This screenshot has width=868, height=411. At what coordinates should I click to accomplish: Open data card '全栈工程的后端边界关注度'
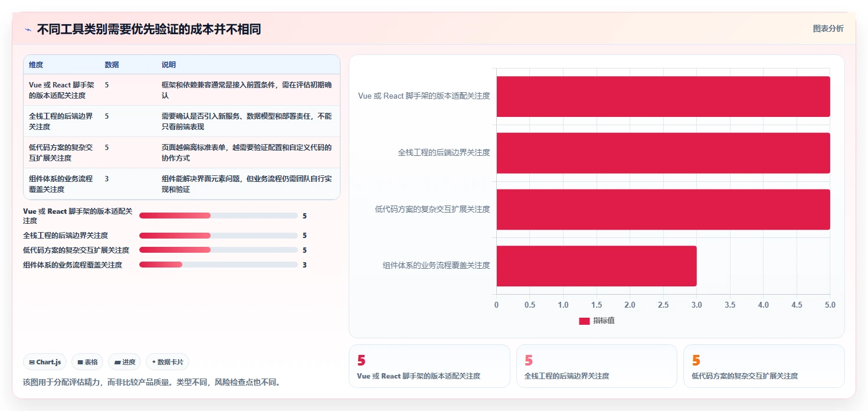pyautogui.click(x=597, y=366)
